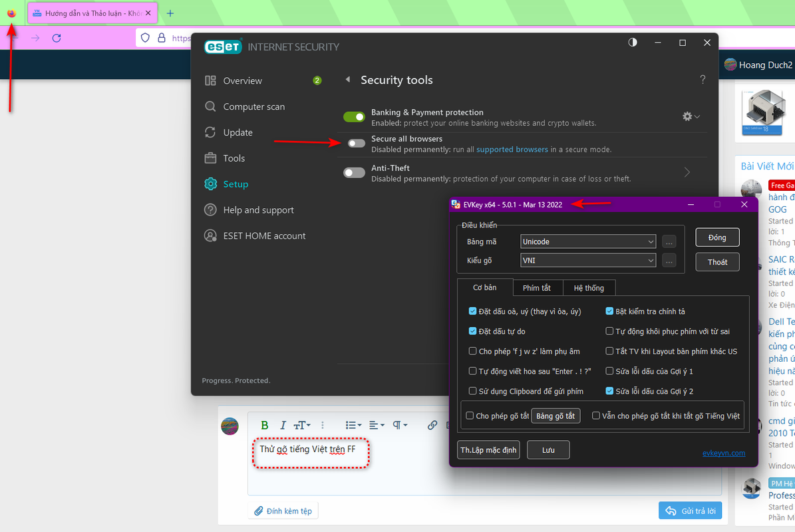Toggle Banking & Payment protection switch
The image size is (795, 532).
[354, 117]
